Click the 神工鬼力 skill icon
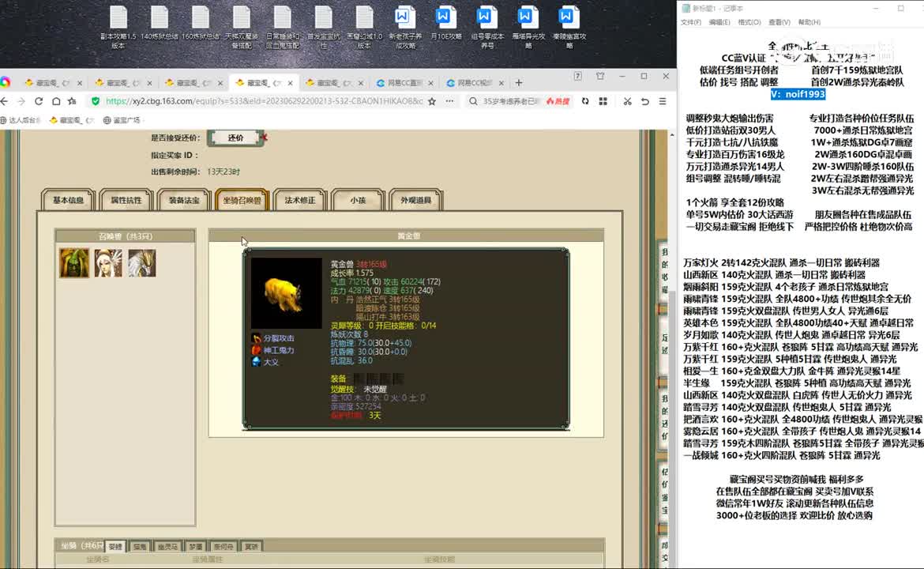 click(x=257, y=349)
